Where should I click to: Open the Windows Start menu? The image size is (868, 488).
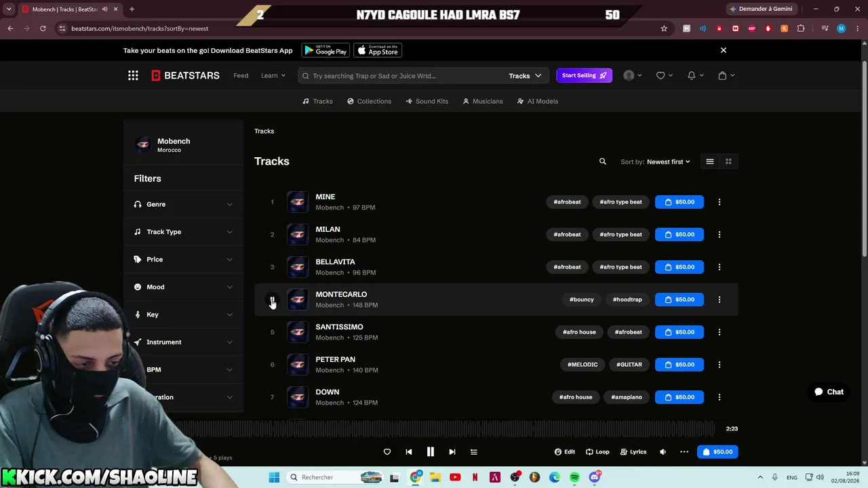coord(274,477)
